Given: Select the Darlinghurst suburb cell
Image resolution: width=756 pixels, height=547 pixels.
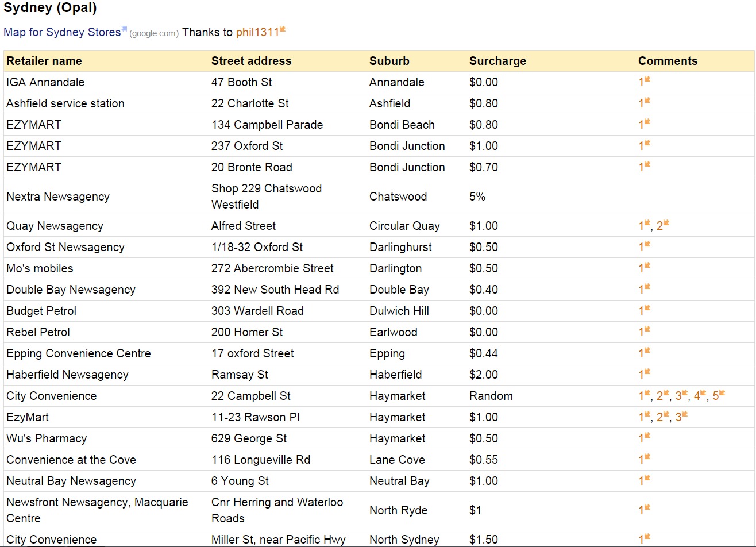Looking at the screenshot, I should click(x=400, y=247).
